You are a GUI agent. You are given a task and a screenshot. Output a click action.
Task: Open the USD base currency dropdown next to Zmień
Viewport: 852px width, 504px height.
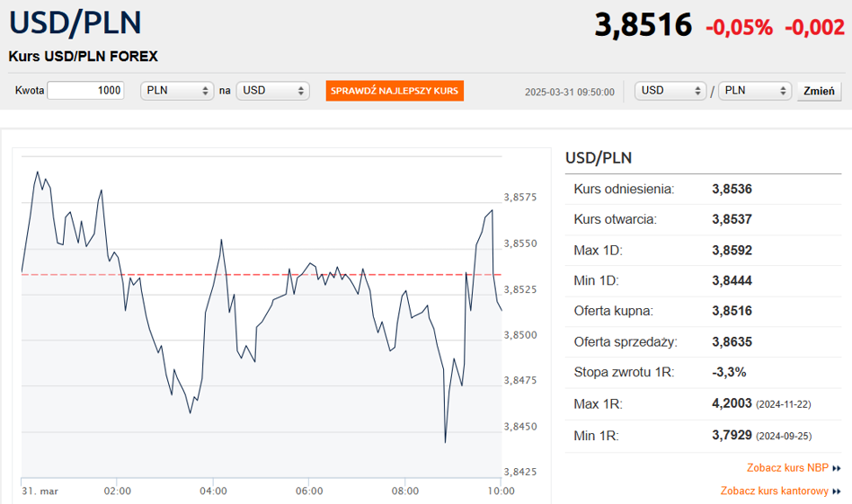pyautogui.click(x=670, y=91)
